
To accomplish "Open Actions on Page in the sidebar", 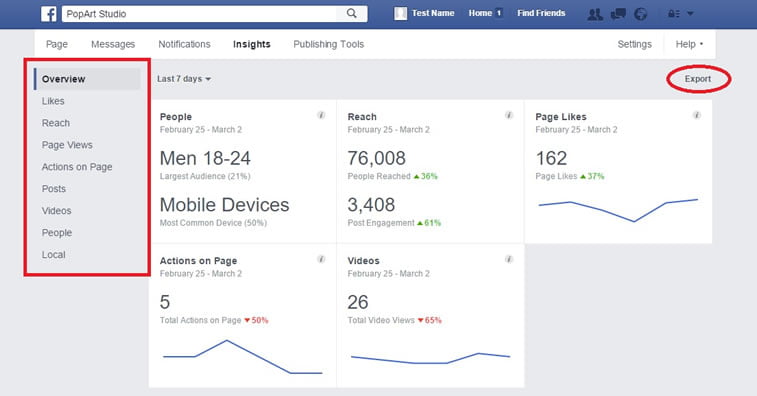I will [77, 167].
